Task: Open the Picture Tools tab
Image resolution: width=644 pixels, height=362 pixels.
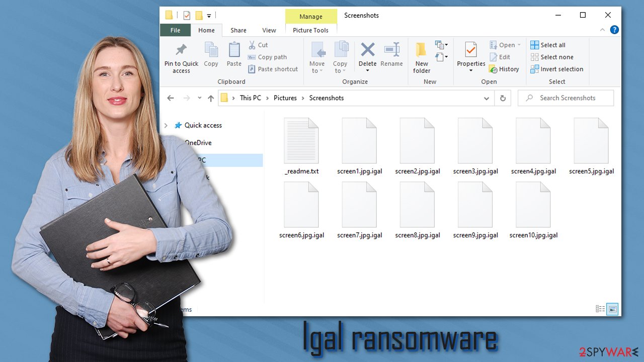Action: pos(310,30)
